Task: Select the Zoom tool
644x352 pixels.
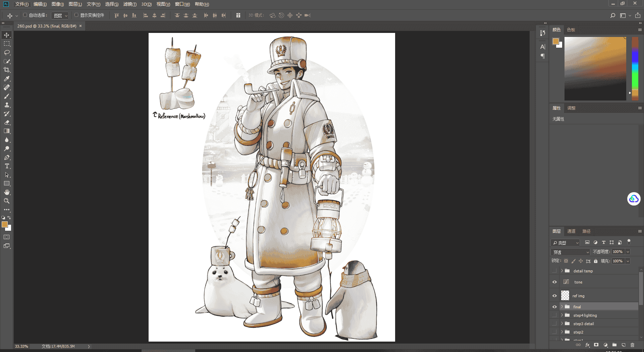Action: tap(7, 201)
